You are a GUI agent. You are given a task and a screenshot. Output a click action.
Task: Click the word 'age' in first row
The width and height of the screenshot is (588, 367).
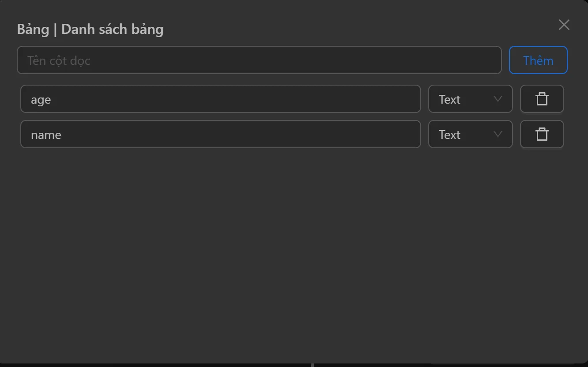tap(41, 100)
